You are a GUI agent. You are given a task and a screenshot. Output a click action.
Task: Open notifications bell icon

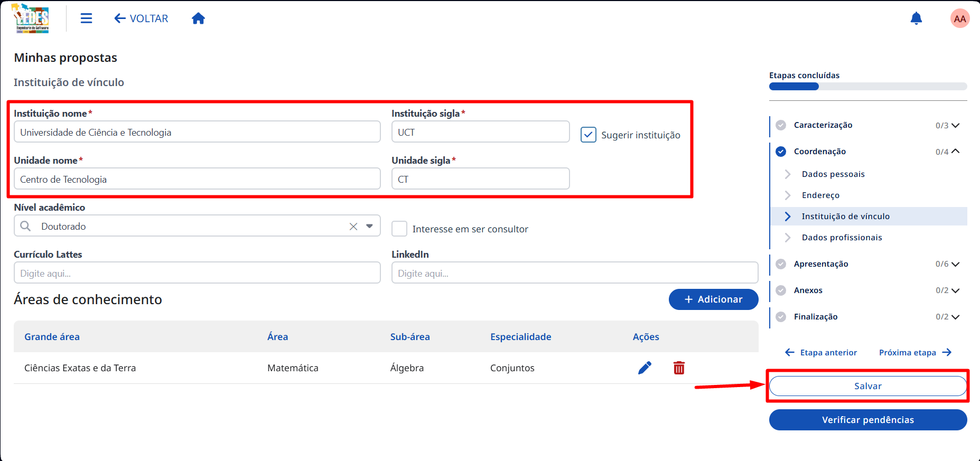916,18
